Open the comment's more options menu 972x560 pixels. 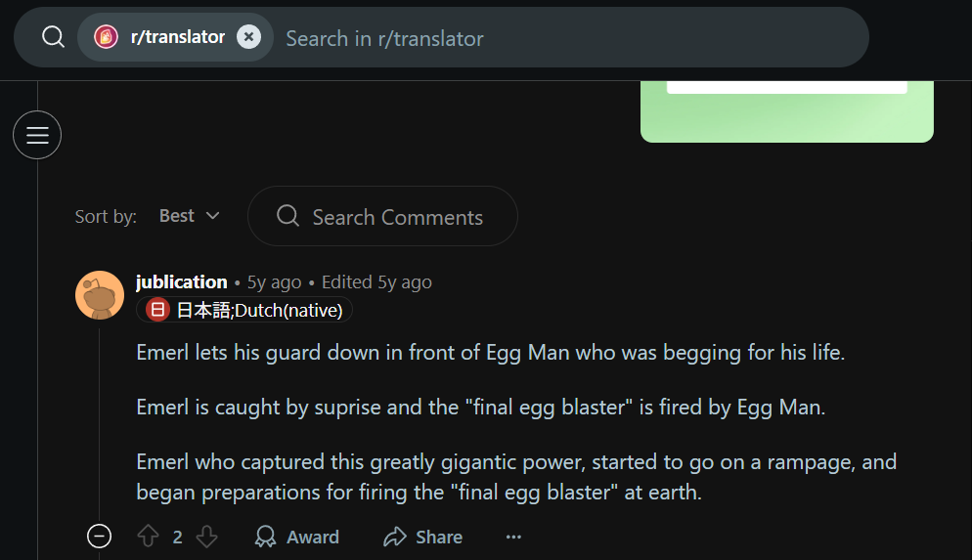click(513, 537)
